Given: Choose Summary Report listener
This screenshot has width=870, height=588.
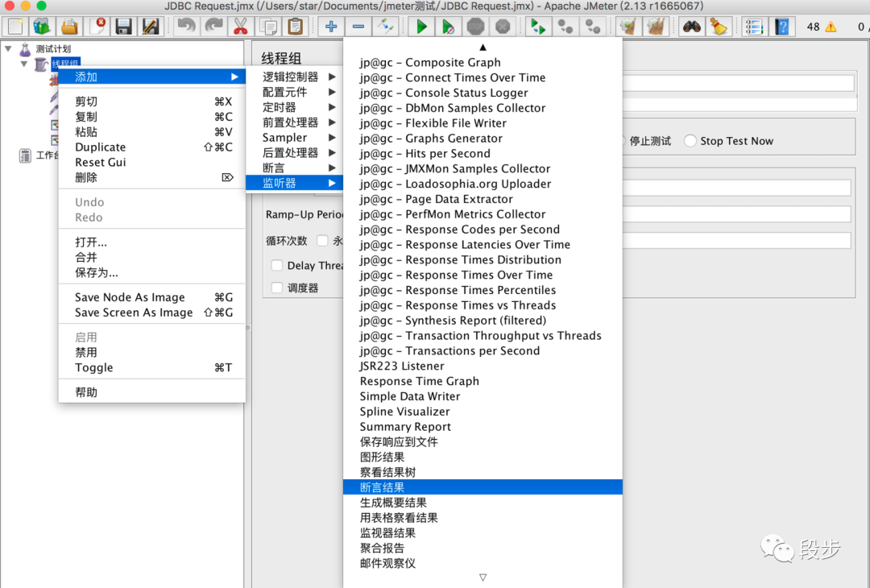Looking at the screenshot, I should tap(483, 427).
